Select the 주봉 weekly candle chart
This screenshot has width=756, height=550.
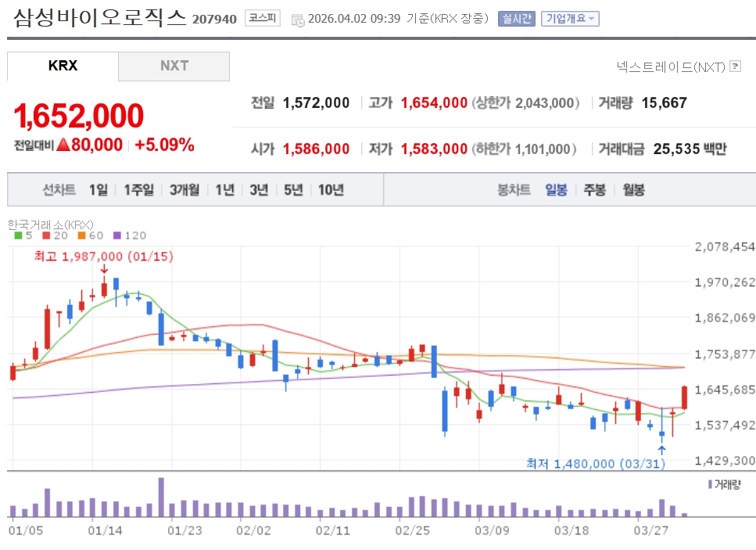pyautogui.click(x=595, y=189)
